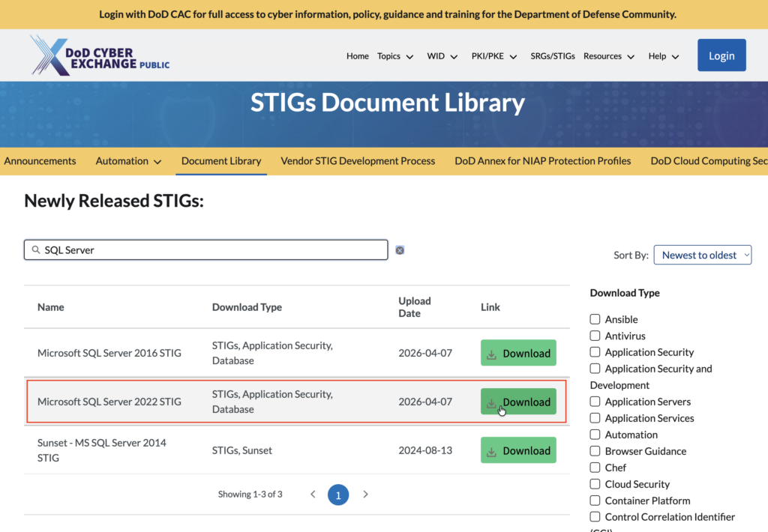
Task: Open DoD Cloud Computing Security tab
Action: coord(709,161)
